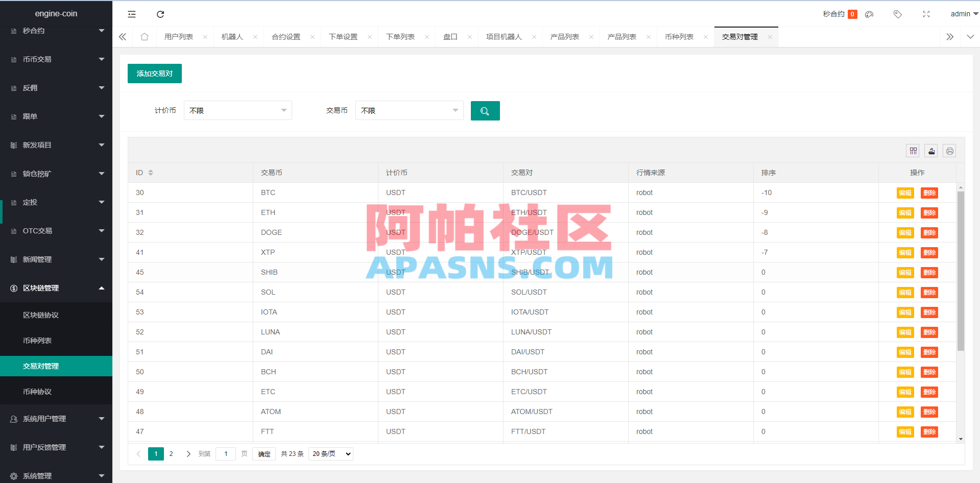Change page size via 20条/页 selector
This screenshot has height=483, width=980.
330,453
